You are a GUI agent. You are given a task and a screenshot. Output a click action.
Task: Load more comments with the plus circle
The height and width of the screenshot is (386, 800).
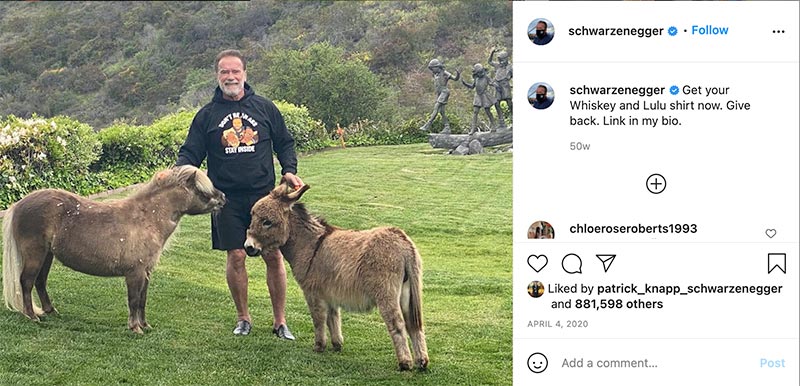[x=656, y=184]
